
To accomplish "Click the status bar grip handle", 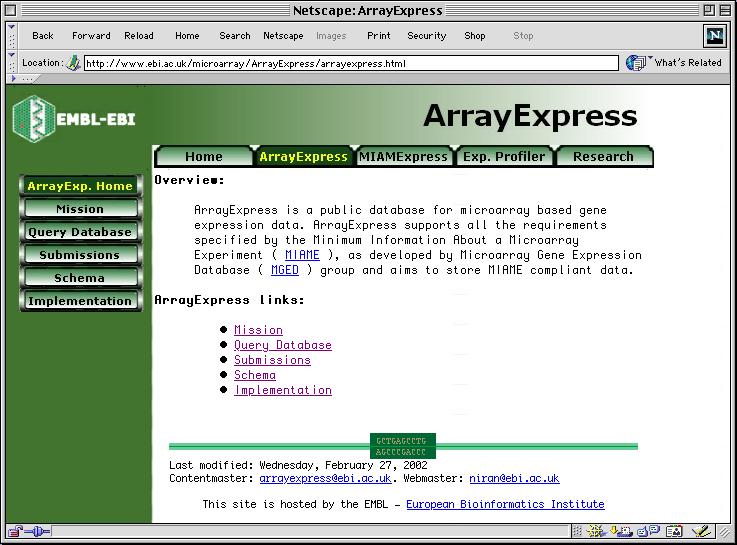I will pos(577,531).
